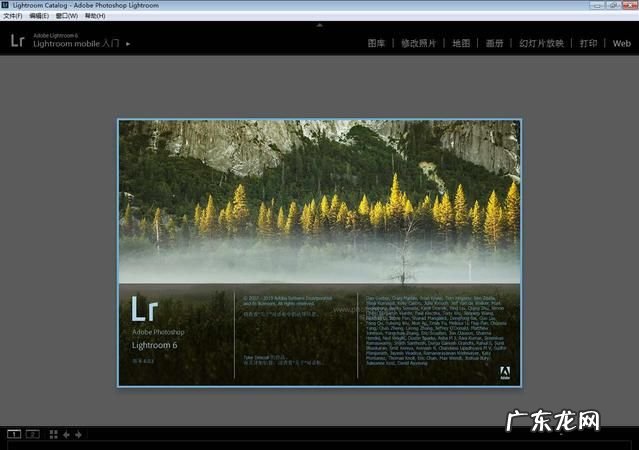Open the 打印 module

pyautogui.click(x=588, y=43)
